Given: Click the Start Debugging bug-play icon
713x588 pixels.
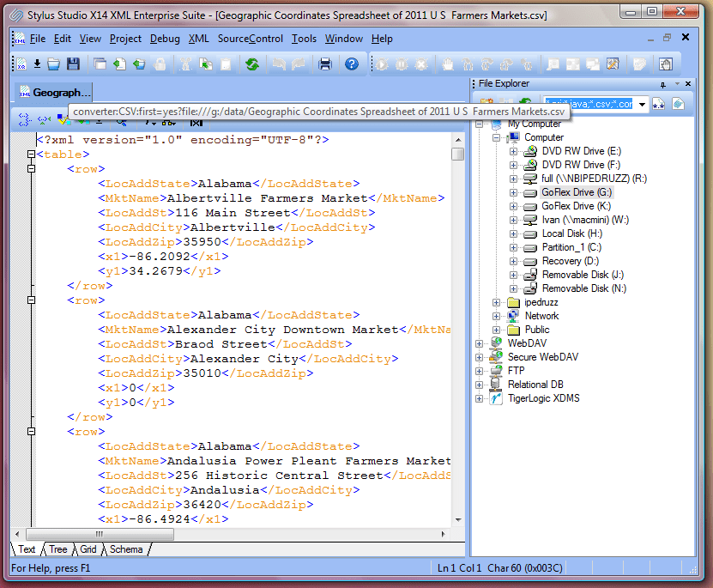Looking at the screenshot, I should 382,64.
